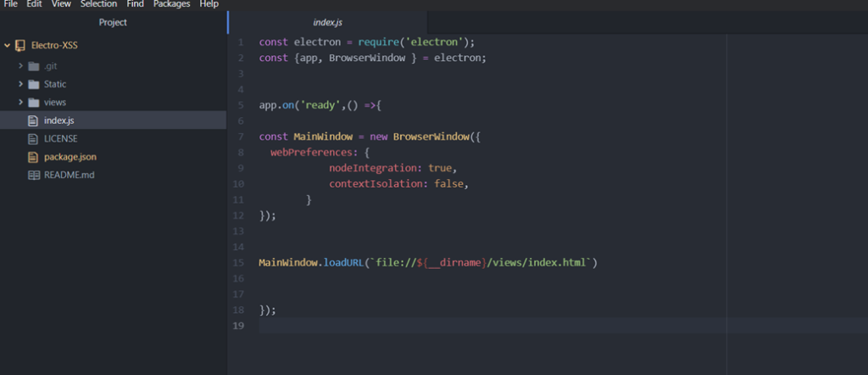Open the File menu
The image size is (868, 375).
coord(11,4)
